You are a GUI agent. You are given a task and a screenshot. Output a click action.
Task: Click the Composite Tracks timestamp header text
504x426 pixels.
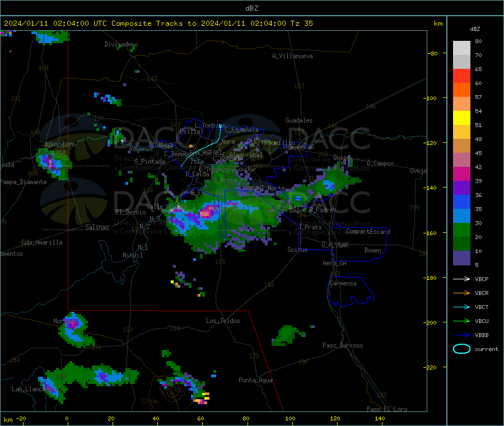(x=158, y=24)
